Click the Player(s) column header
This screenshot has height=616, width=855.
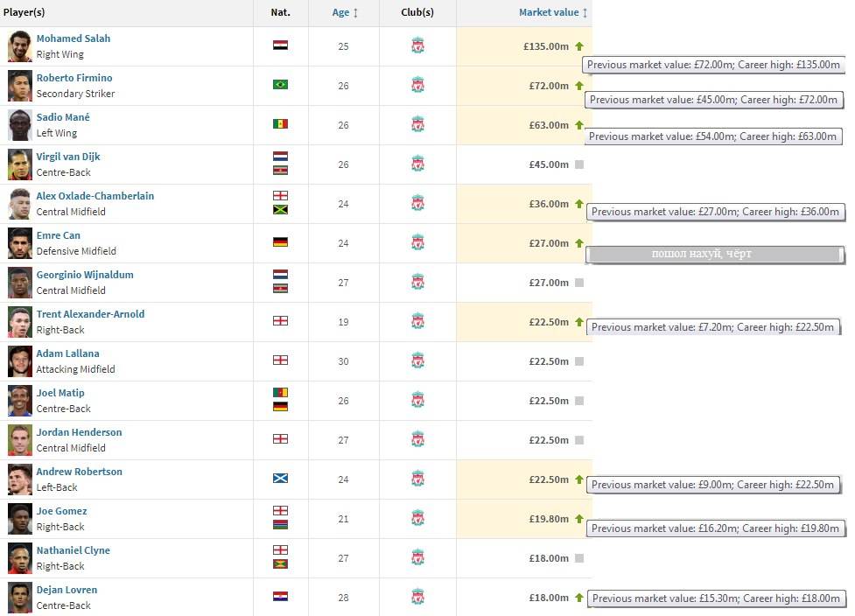coord(25,13)
